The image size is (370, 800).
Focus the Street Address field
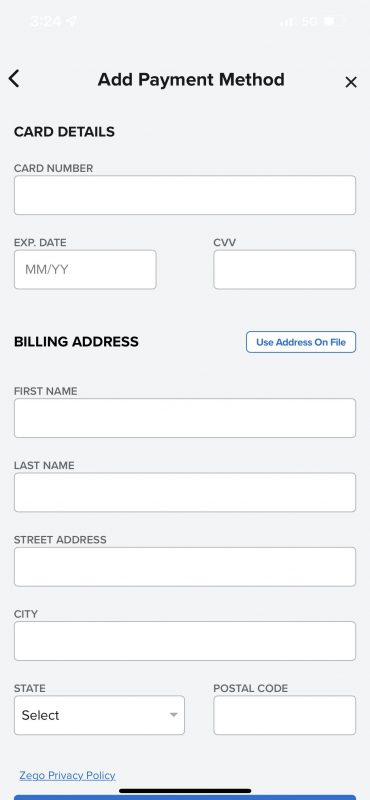coord(185,566)
